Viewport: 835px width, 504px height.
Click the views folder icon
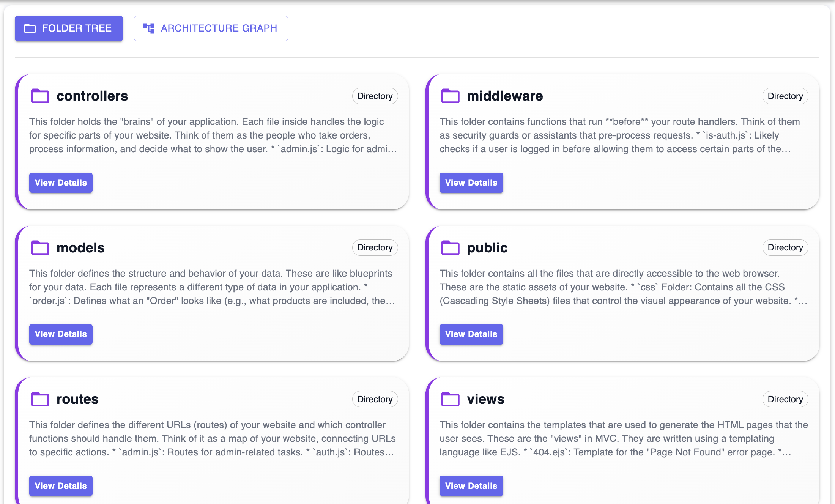pyautogui.click(x=450, y=399)
